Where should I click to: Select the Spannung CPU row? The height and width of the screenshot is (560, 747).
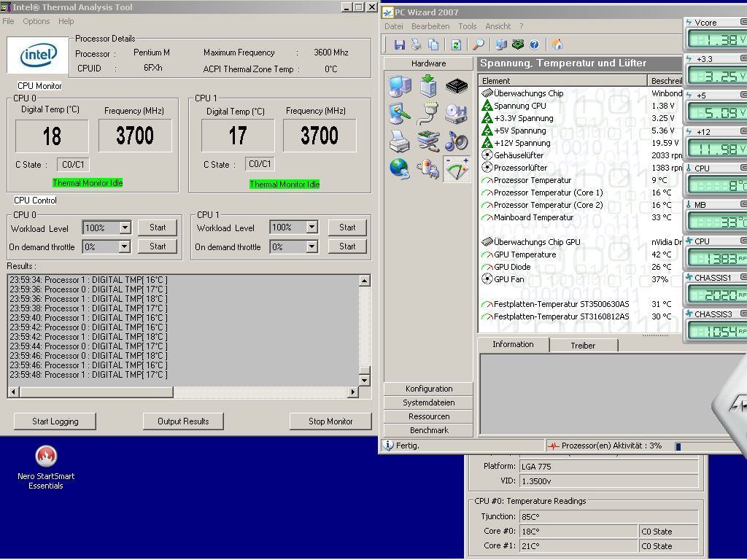tap(580, 106)
